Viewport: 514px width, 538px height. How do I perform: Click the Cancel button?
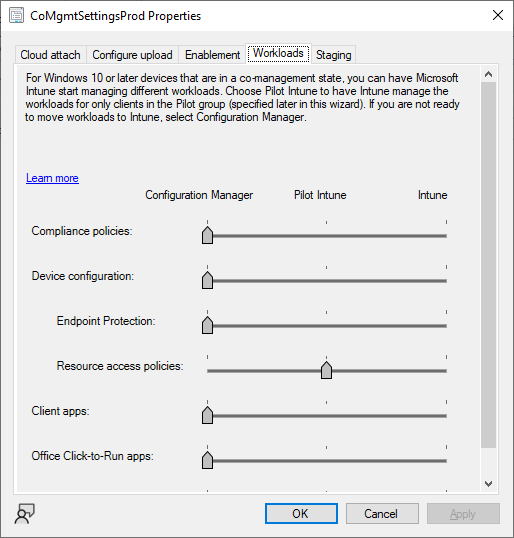[382, 514]
